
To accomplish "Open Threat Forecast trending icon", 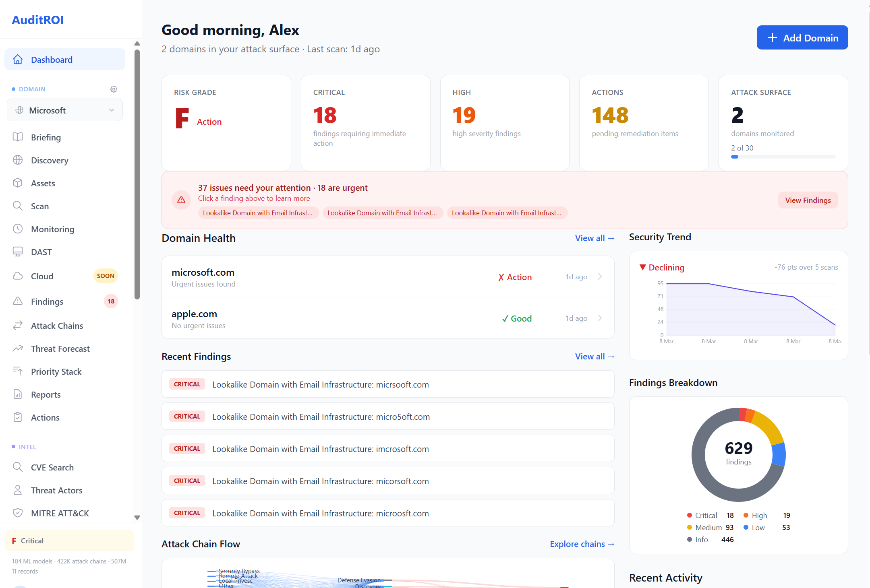I will click(x=18, y=348).
